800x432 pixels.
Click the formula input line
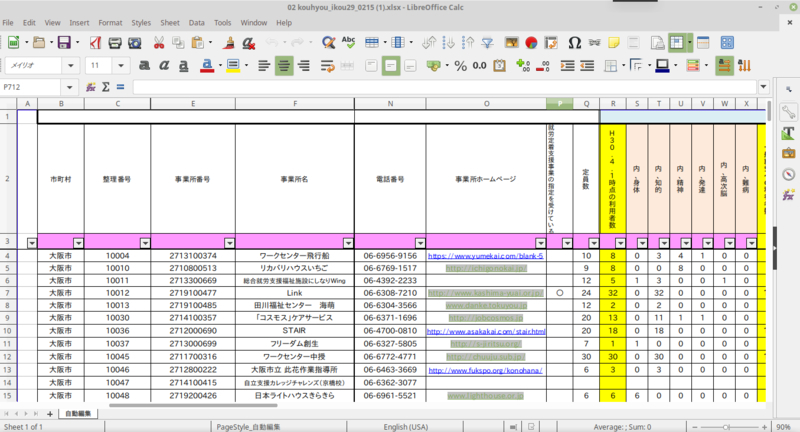[444, 87]
